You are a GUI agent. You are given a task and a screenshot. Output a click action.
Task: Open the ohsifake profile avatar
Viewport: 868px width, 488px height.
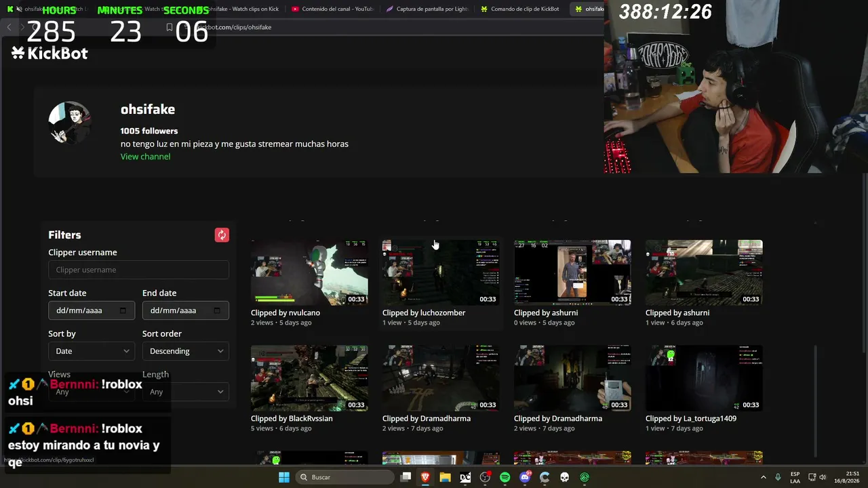pyautogui.click(x=69, y=123)
